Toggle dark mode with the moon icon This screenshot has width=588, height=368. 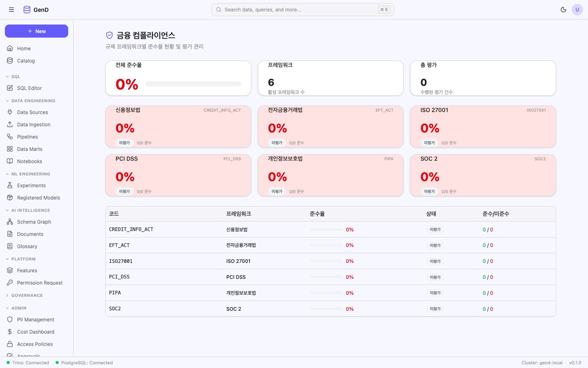coord(563,10)
